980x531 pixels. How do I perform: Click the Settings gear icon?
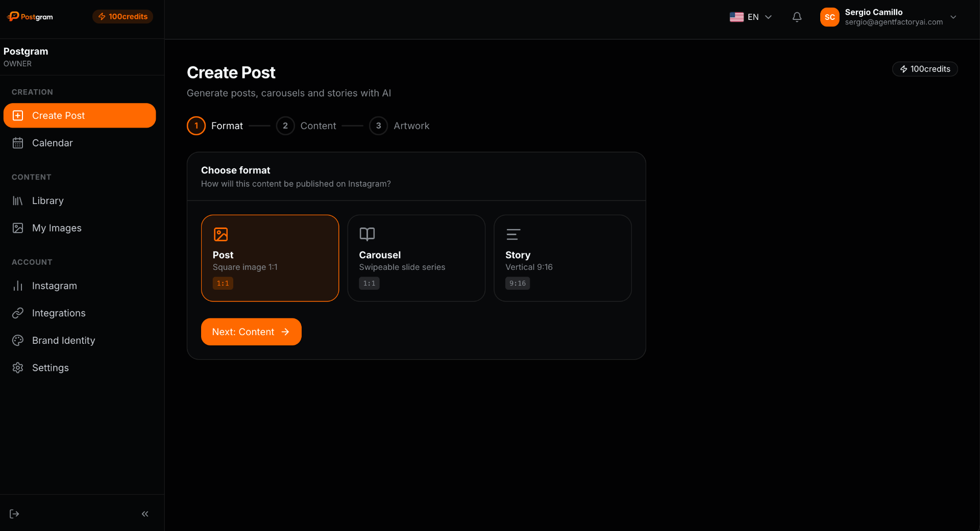pos(18,368)
